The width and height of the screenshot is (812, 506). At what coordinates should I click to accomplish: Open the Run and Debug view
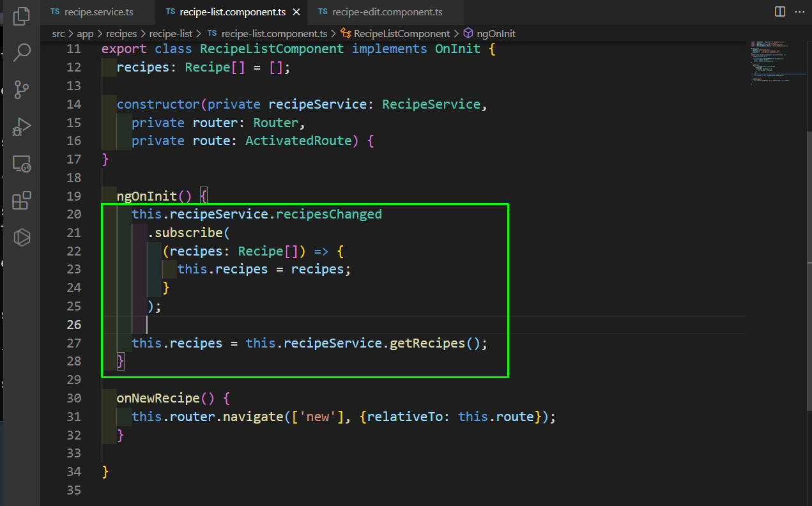click(x=22, y=126)
